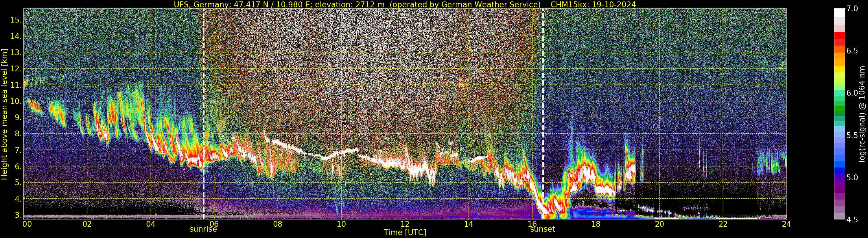Click the '5.' height axis tick label

(18, 183)
